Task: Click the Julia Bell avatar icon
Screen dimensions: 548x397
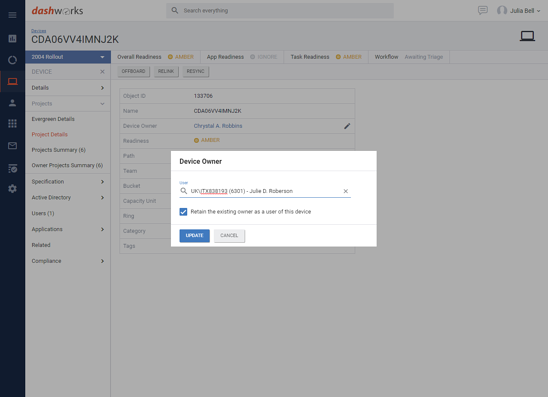Action: (x=502, y=10)
